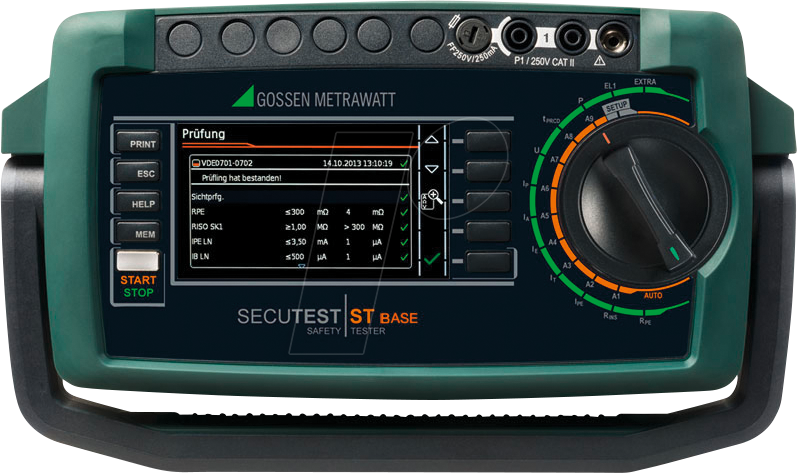Click the > 300 measured value

coord(354,227)
